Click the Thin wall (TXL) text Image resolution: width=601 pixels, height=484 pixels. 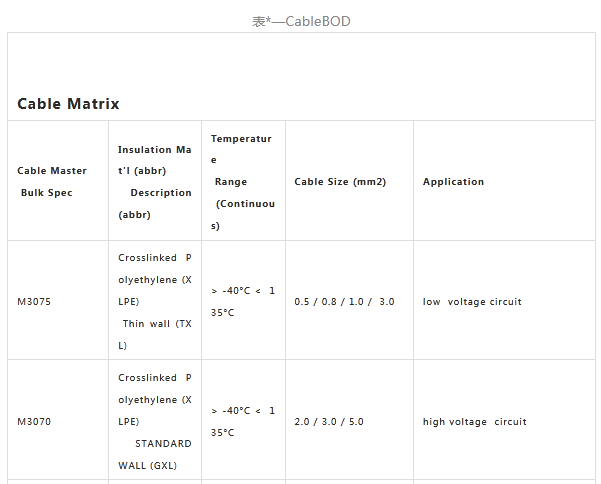tap(154, 334)
